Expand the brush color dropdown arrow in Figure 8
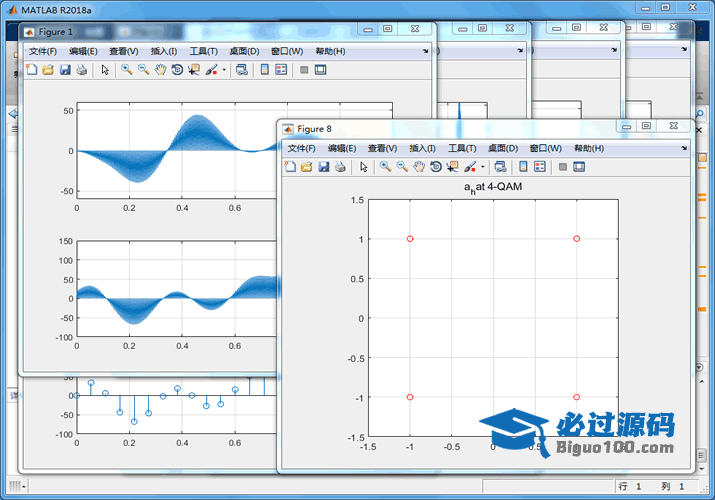Viewport: 715px width, 500px height. pos(483,166)
